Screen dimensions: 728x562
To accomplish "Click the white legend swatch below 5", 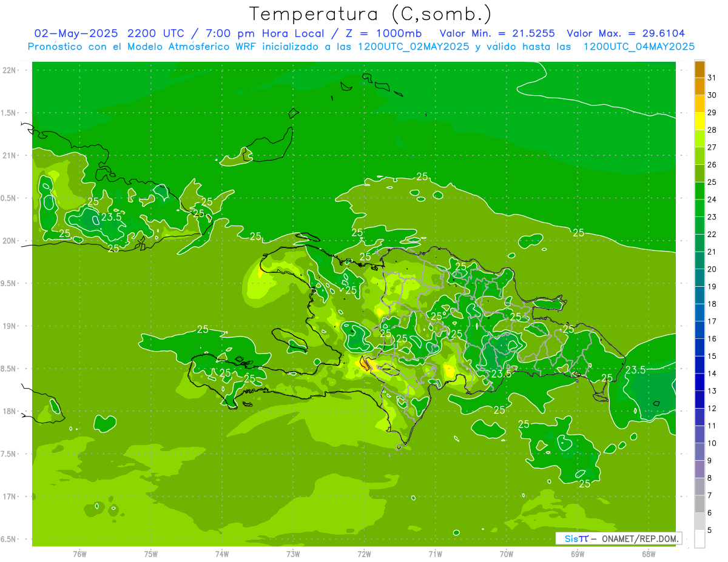I will [699, 539].
